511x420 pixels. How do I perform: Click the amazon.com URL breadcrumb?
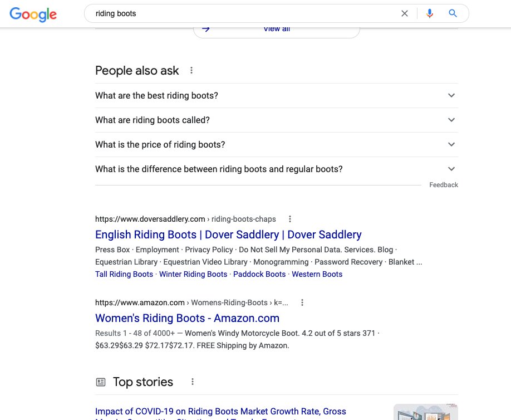191,302
